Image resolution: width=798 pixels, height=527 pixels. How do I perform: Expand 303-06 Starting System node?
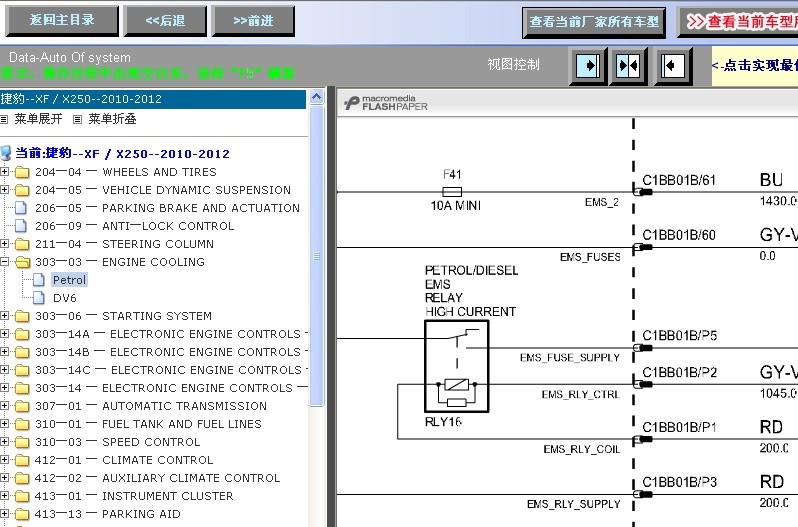(x=5, y=316)
